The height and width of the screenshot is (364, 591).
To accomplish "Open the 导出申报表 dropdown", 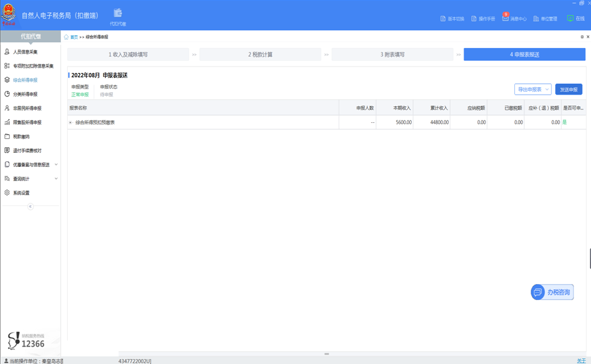I will tap(533, 89).
